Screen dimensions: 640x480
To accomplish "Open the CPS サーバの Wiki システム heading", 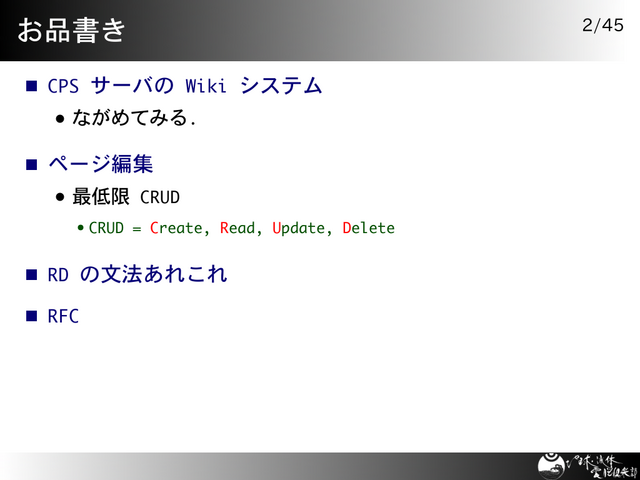I will (185, 86).
